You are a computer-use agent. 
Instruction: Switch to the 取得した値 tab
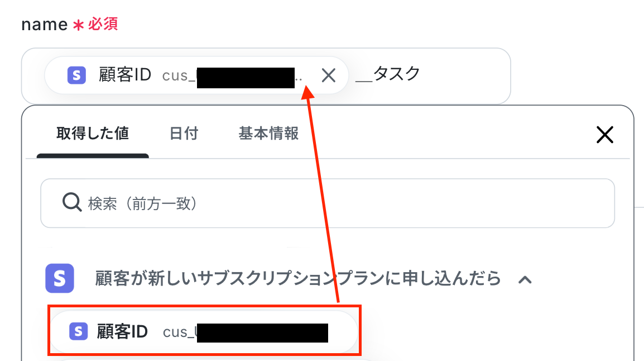click(93, 134)
